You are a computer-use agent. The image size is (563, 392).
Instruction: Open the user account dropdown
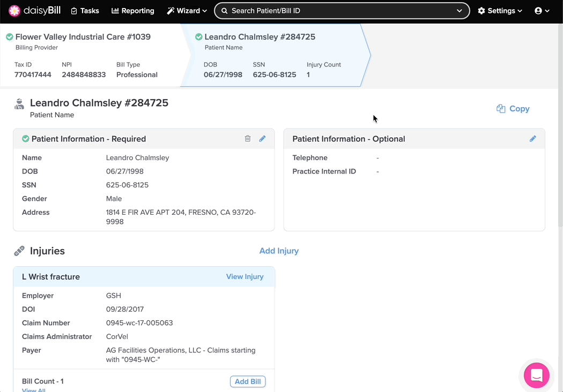pyautogui.click(x=542, y=11)
